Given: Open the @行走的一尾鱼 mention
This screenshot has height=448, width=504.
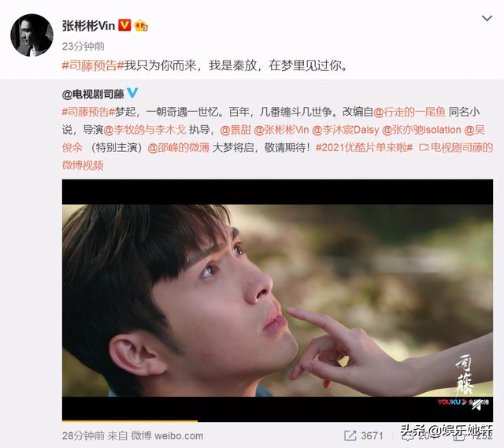Looking at the screenshot, I should (409, 112).
